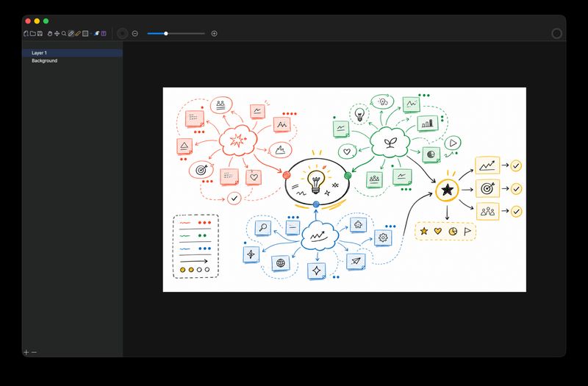Maximize window with green traffic light
Image resolution: width=588 pixels, height=386 pixels.
pos(46,21)
